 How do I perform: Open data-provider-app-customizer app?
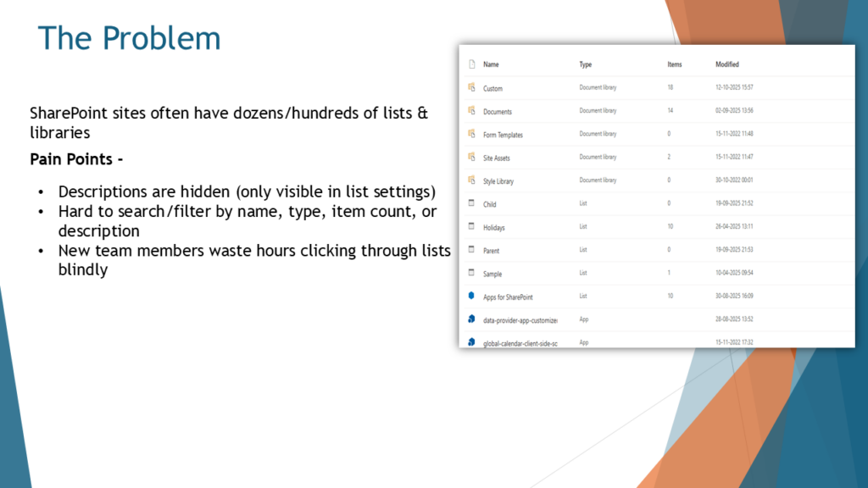point(520,321)
